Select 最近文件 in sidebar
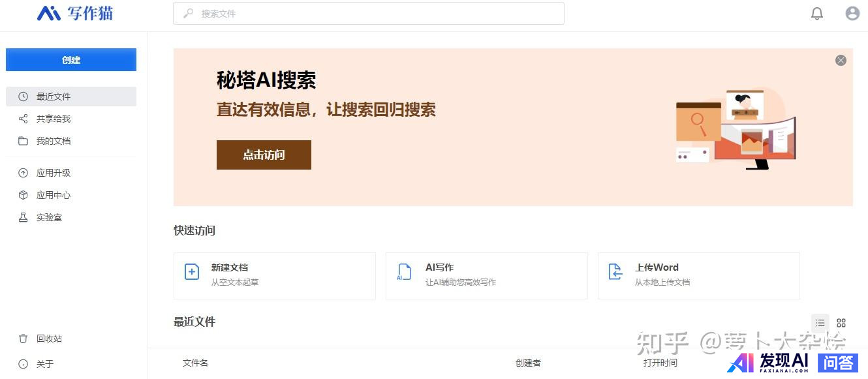 pos(70,97)
